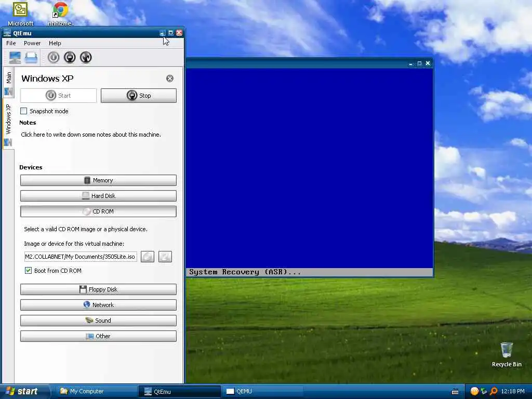
Task: Click the keyboard icon on taskbar
Action: (455, 392)
